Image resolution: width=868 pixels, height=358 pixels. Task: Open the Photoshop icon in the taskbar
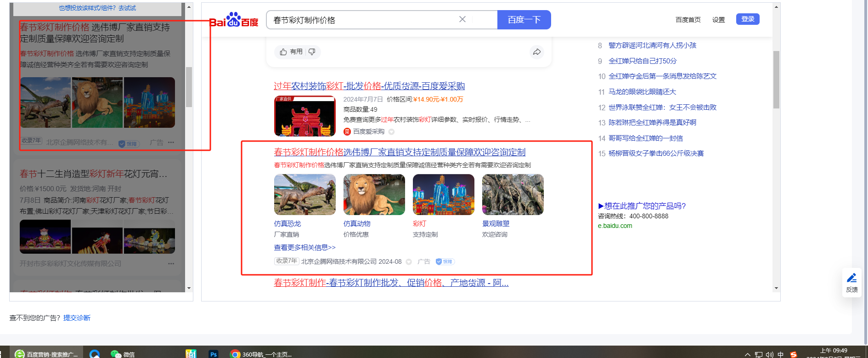pos(214,354)
